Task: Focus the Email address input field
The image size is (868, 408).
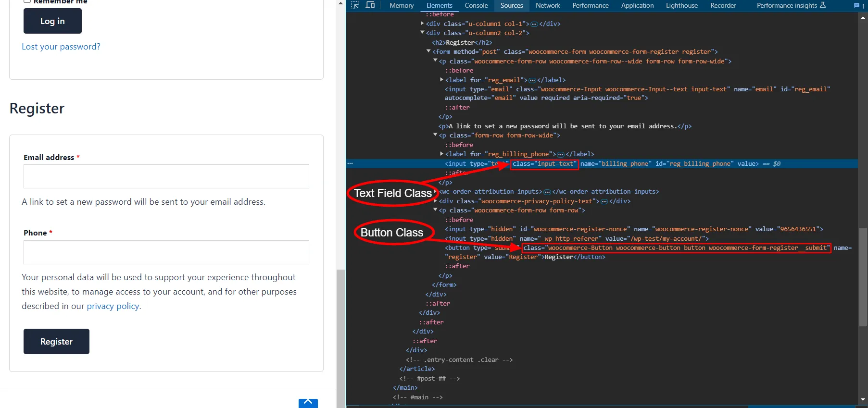Action: click(166, 176)
